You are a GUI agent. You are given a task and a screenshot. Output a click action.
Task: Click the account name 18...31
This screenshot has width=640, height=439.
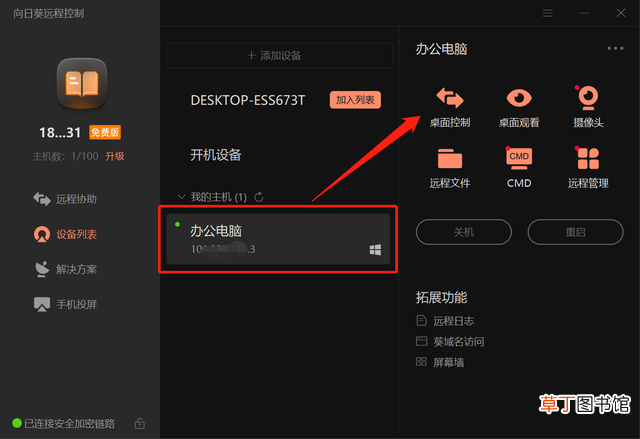tap(60, 133)
